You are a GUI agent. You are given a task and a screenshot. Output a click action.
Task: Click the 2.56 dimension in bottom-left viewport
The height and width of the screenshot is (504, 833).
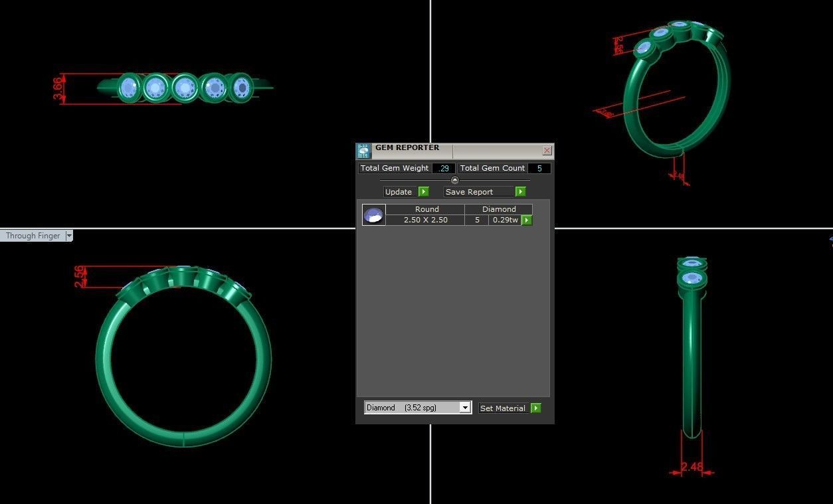[x=80, y=276]
